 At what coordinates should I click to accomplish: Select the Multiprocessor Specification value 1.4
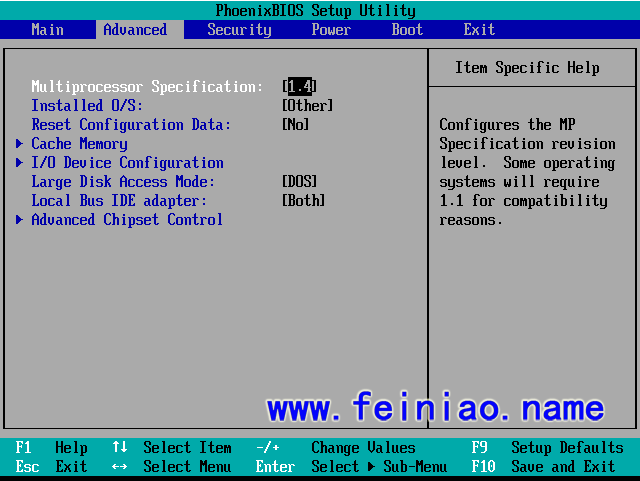(300, 87)
